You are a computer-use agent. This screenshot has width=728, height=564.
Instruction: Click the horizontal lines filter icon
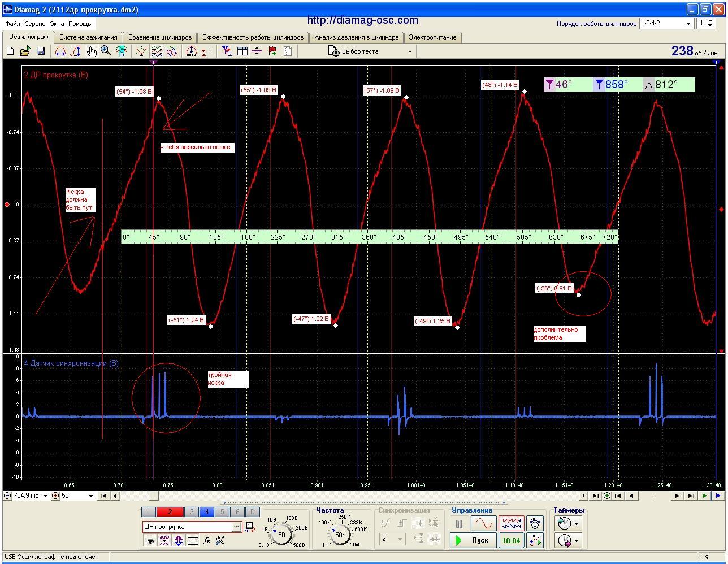193,541
